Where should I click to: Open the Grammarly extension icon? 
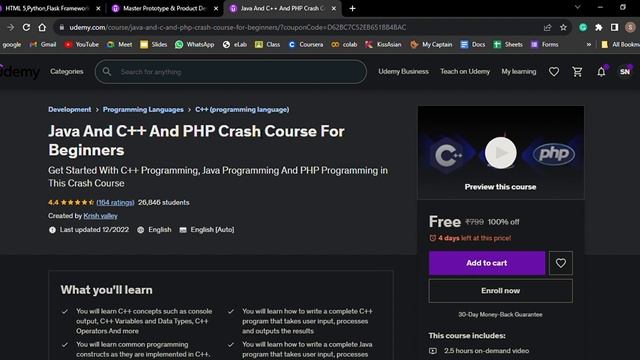tap(583, 27)
